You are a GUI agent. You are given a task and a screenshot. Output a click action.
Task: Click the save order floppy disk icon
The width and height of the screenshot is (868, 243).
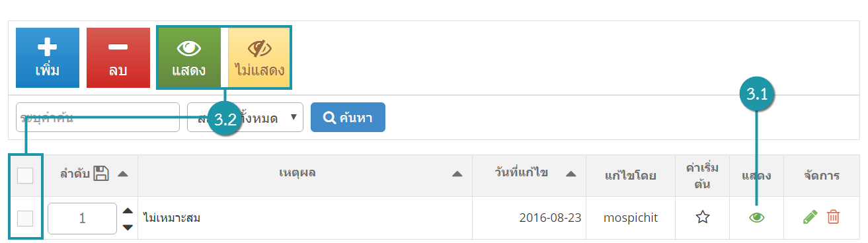(x=101, y=174)
